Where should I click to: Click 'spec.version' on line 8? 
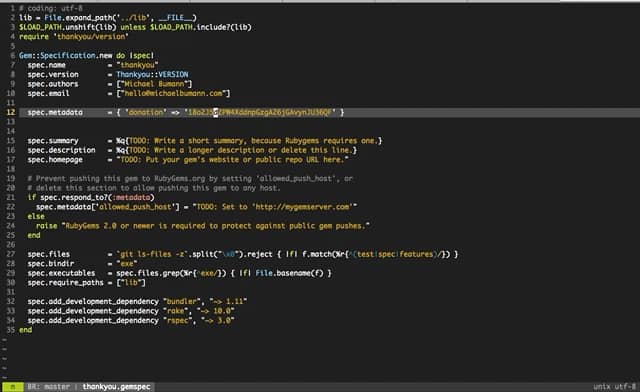[53, 74]
